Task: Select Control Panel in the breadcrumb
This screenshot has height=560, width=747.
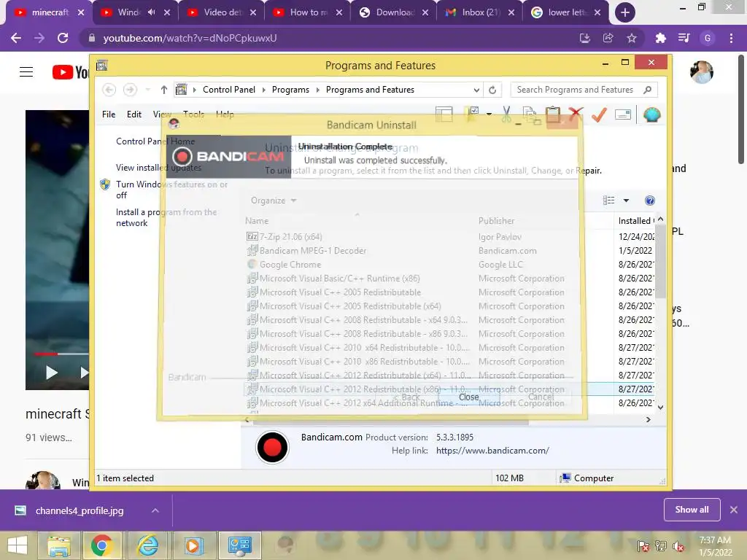Action: tap(228, 90)
